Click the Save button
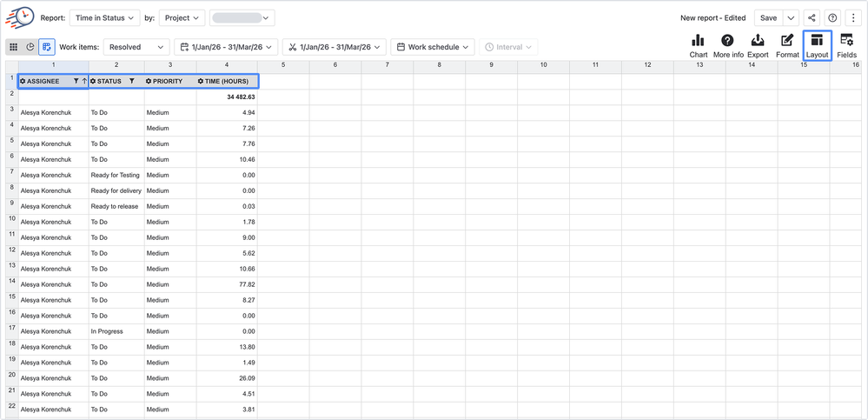The height and width of the screenshot is (420, 868). (768, 17)
